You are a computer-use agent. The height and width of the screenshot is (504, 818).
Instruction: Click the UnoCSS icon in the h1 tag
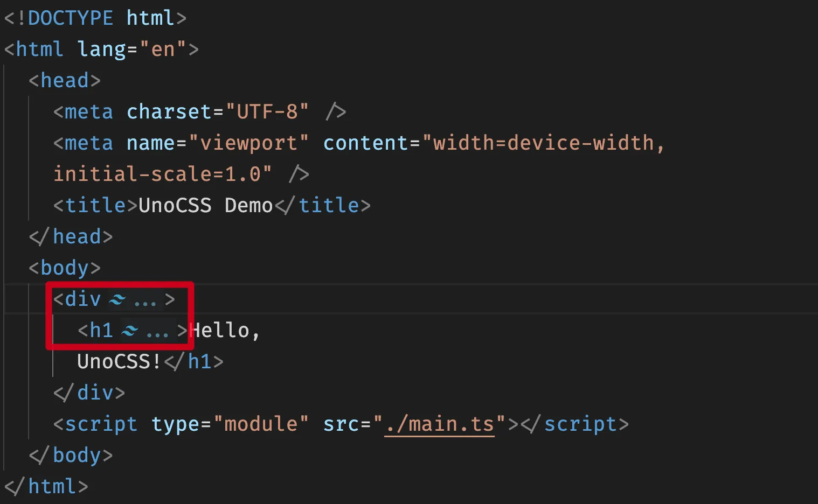click(129, 331)
